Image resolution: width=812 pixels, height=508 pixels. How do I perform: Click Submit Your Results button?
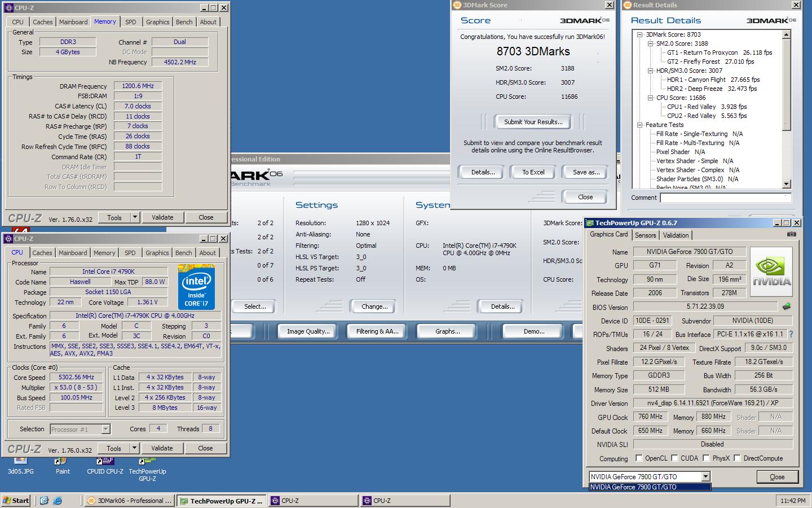tap(533, 122)
